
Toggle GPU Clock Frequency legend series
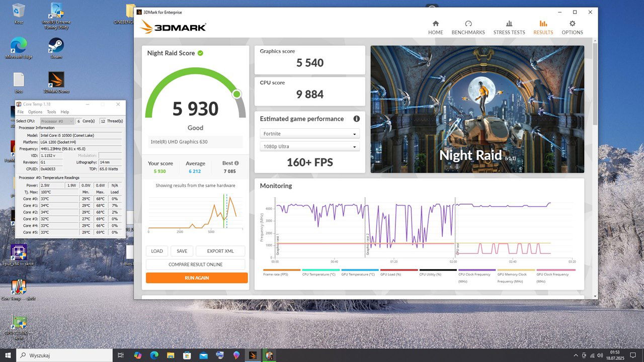(x=555, y=276)
